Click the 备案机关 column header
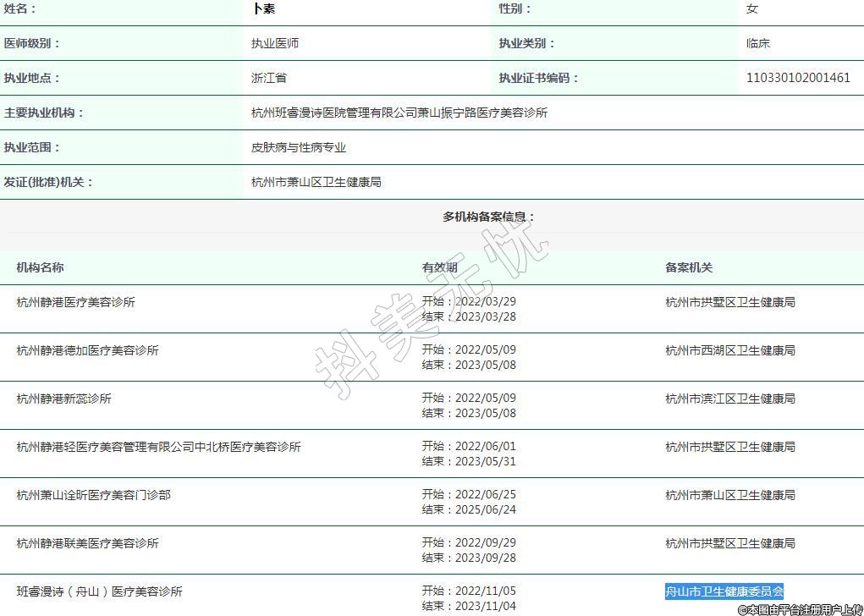Image resolution: width=864 pixels, height=616 pixels. (688, 267)
